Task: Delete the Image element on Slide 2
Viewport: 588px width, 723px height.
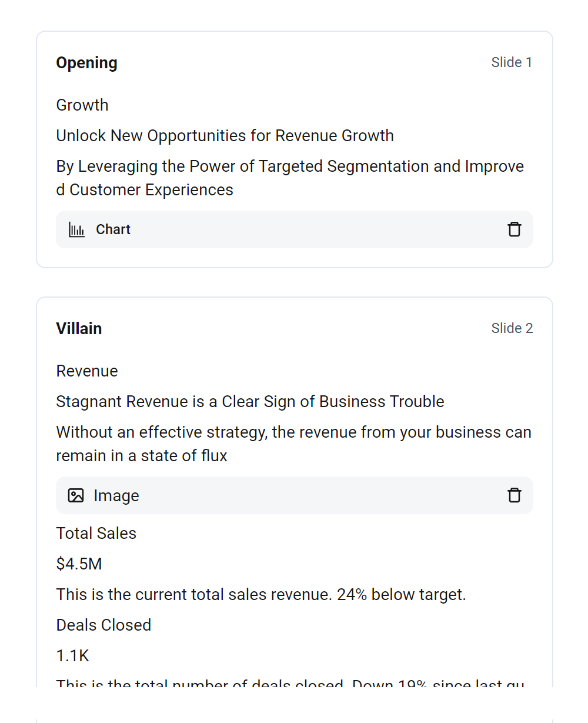Action: coord(514,495)
